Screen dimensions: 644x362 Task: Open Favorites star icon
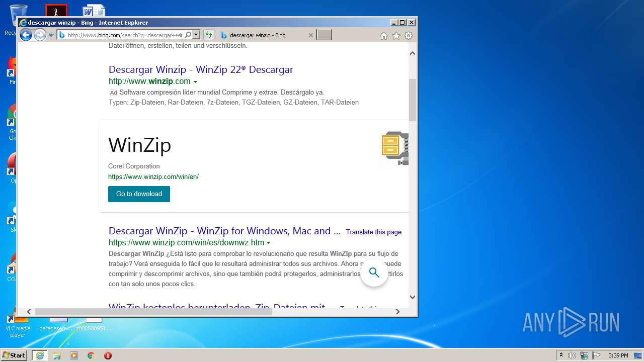tap(396, 36)
